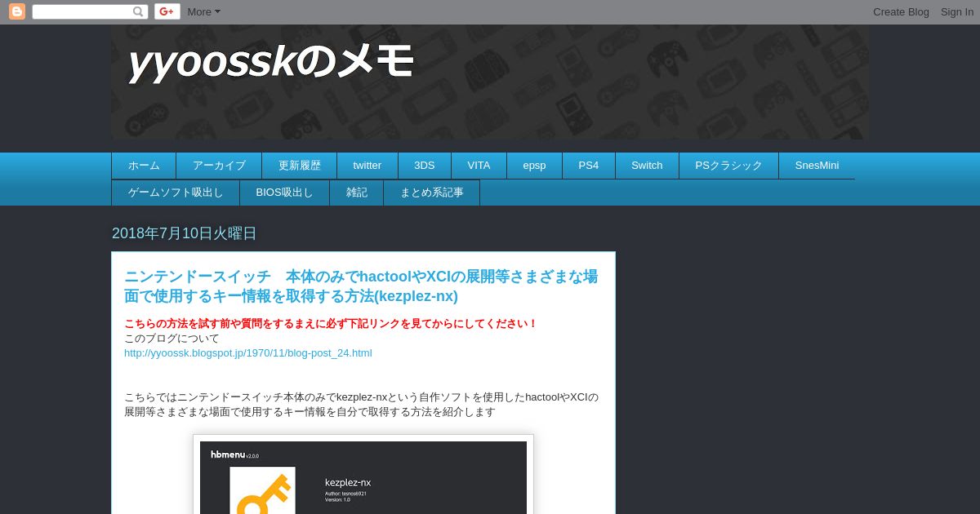The height and width of the screenshot is (514, 980).
Task: Follow the blog-post_24.html URL link
Action: click(x=248, y=352)
